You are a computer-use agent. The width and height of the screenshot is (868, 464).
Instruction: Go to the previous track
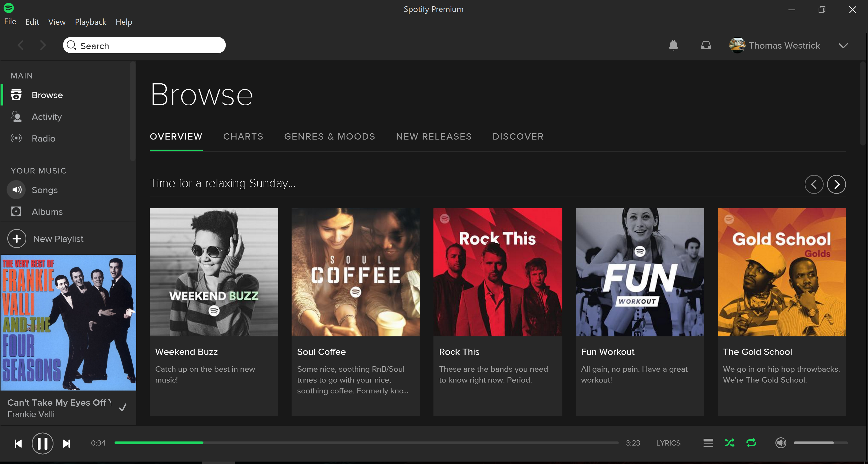click(x=18, y=443)
